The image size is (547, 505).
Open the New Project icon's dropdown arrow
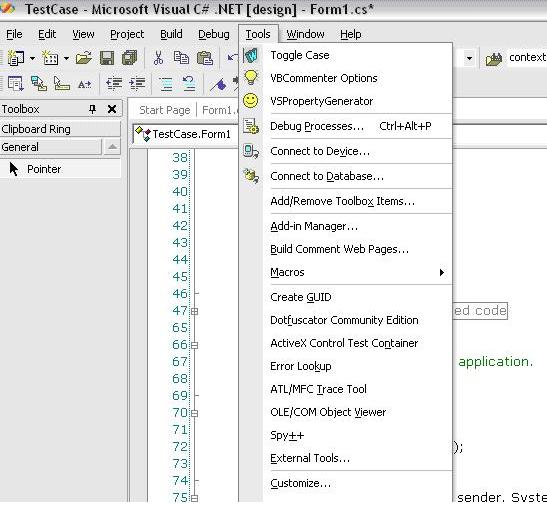[32, 58]
